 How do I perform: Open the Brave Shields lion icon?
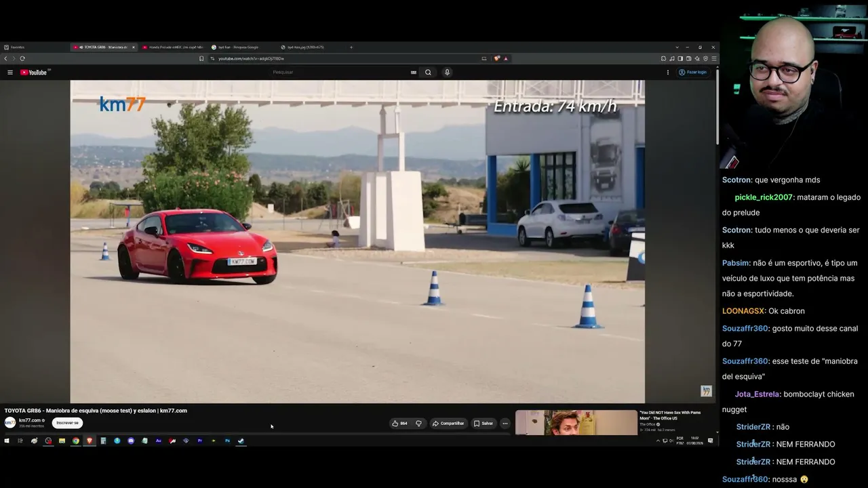[x=497, y=58]
